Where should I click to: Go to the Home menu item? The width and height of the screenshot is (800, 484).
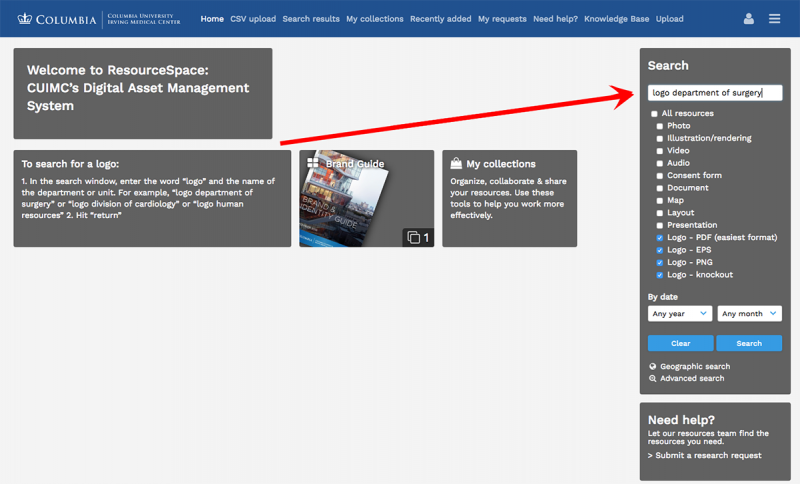[x=212, y=19]
